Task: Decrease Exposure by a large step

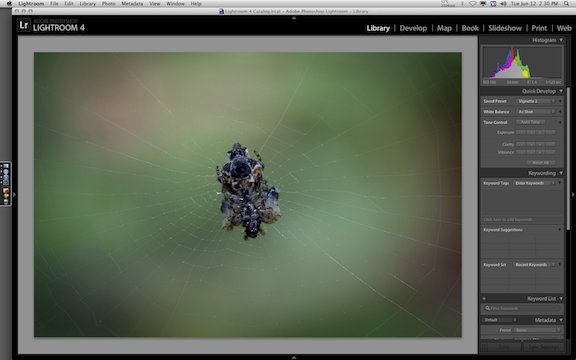Action: [521, 132]
